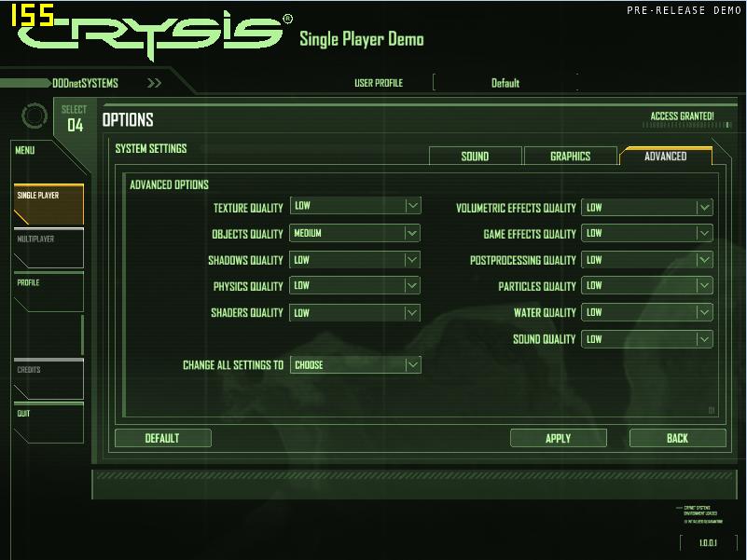Click the Water Quality label

545,312
